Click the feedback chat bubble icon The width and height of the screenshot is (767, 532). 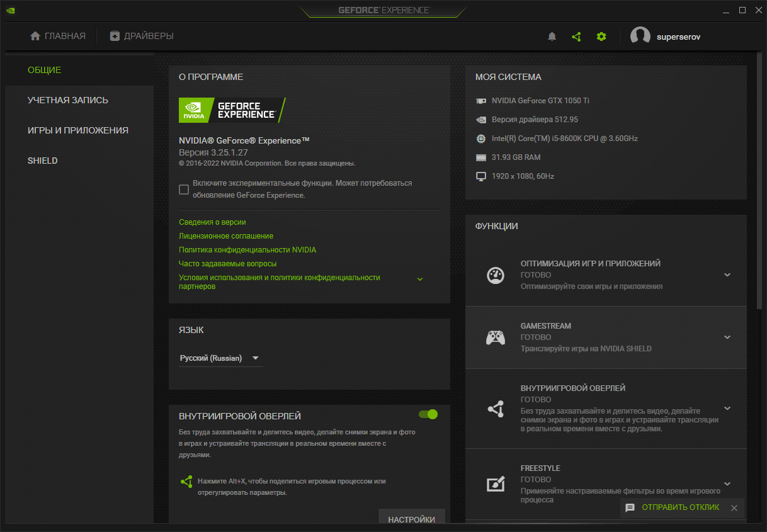pos(630,507)
